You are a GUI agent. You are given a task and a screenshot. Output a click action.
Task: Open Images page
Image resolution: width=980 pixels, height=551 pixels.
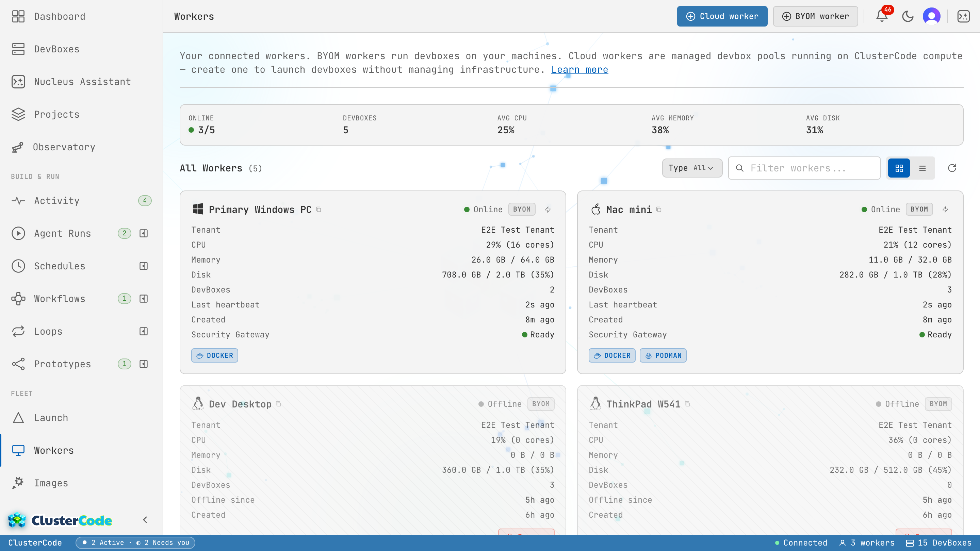(81, 483)
